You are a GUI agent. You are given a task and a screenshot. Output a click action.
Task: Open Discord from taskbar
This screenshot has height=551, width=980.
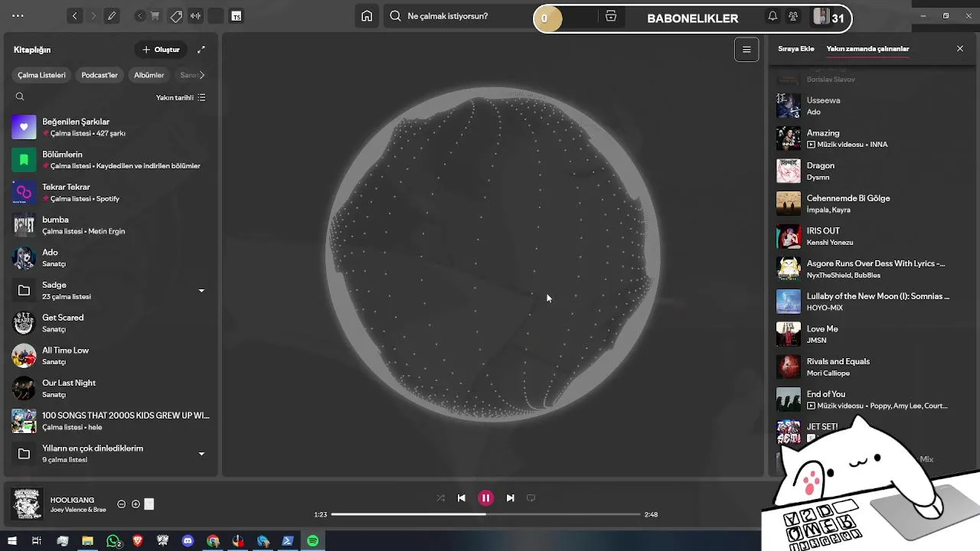pos(188,541)
